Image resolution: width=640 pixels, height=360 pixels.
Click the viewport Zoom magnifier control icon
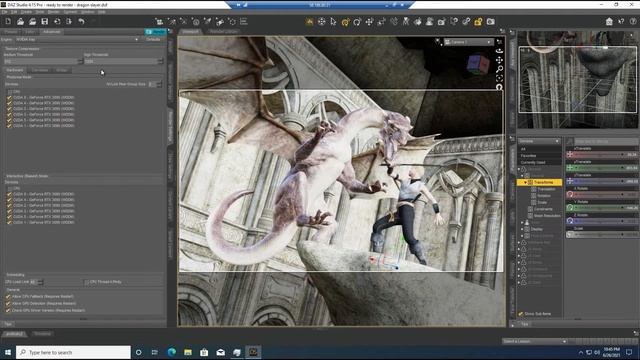pyautogui.click(x=499, y=69)
